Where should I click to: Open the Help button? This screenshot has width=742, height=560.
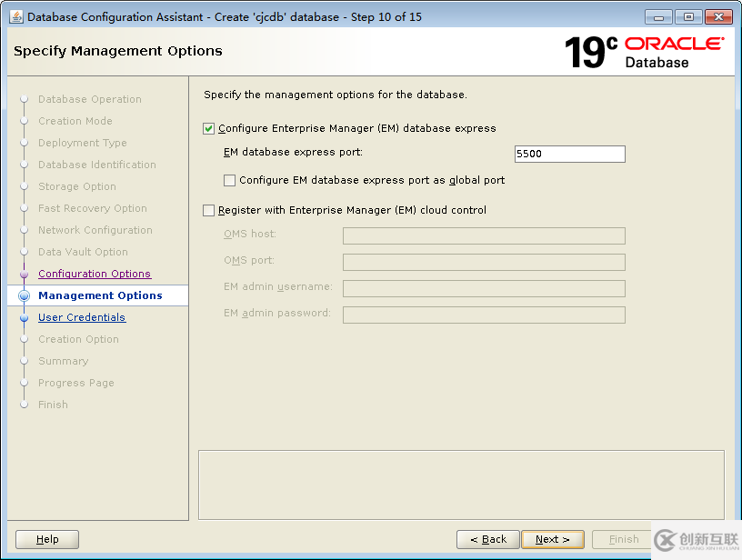[47, 539]
